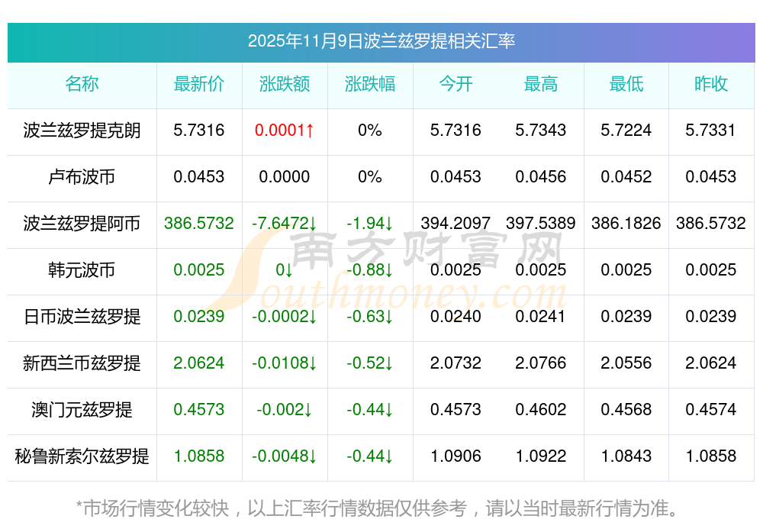Click the '波兰兹罗提阿币' row label

coord(82,224)
